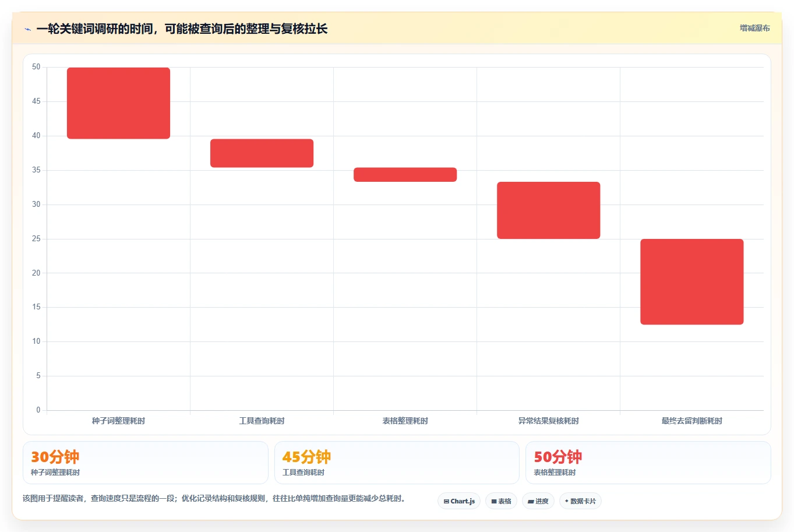
Task: Click the 45分钟 data card
Action: [x=397, y=463]
